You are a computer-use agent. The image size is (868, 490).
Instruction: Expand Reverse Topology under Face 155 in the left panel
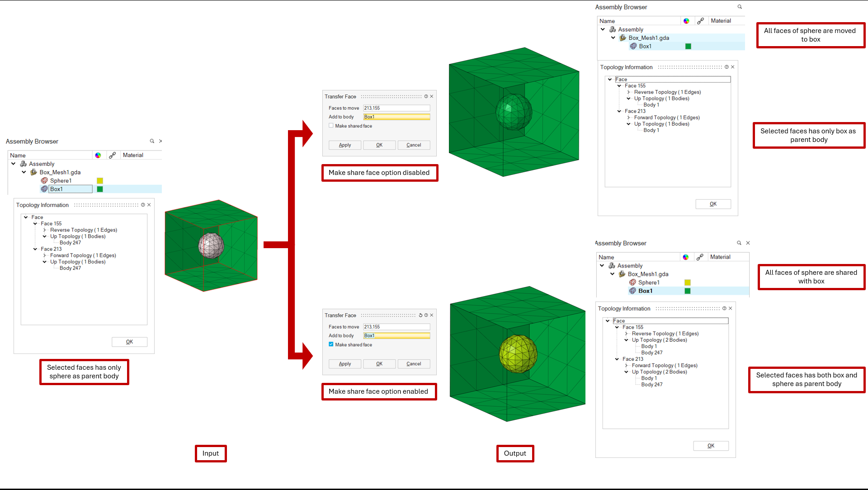click(x=44, y=230)
